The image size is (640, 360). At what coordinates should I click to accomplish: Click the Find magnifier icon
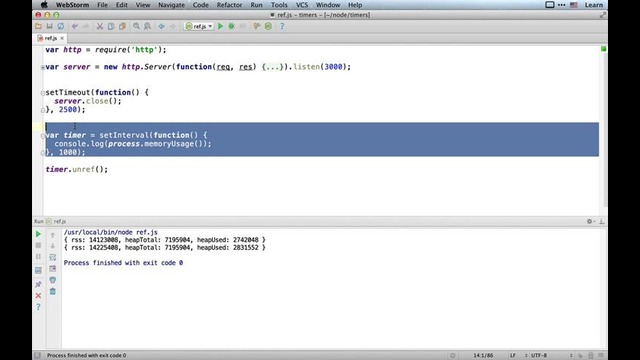click(136, 26)
